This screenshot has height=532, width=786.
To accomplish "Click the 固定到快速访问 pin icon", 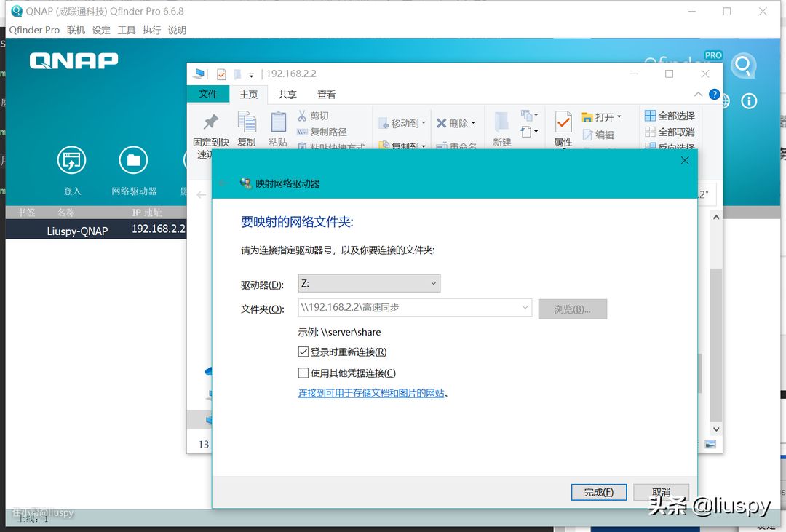I will coord(211,122).
